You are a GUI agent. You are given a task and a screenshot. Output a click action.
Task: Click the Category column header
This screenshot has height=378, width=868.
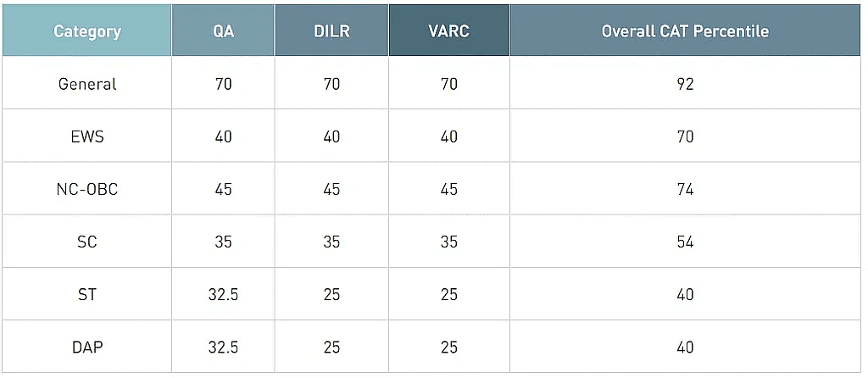(x=87, y=32)
